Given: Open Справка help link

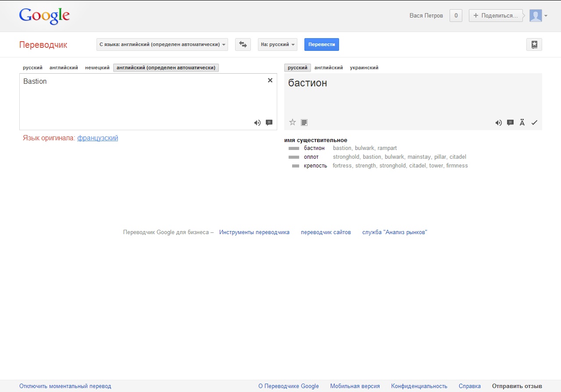Looking at the screenshot, I should [470, 386].
